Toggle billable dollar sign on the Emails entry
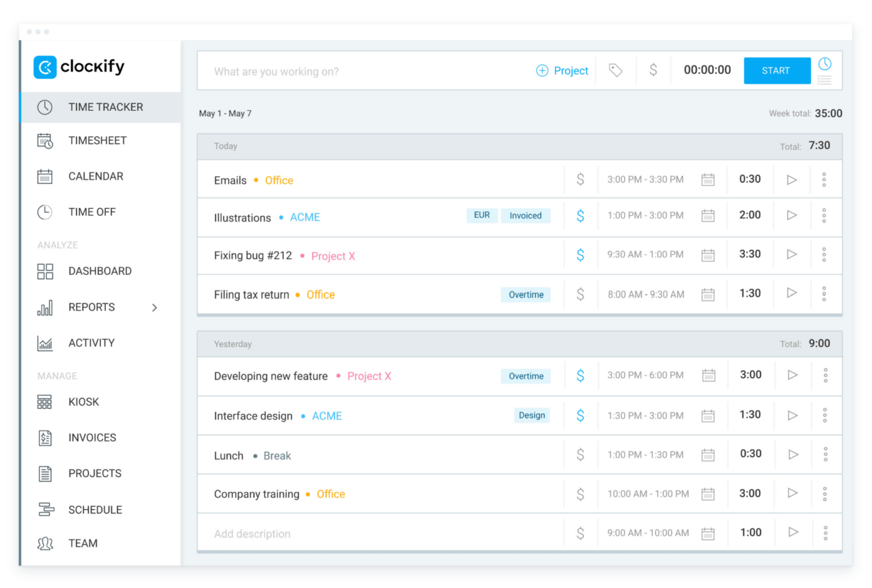Image resolution: width=872 pixels, height=588 pixels. click(581, 179)
